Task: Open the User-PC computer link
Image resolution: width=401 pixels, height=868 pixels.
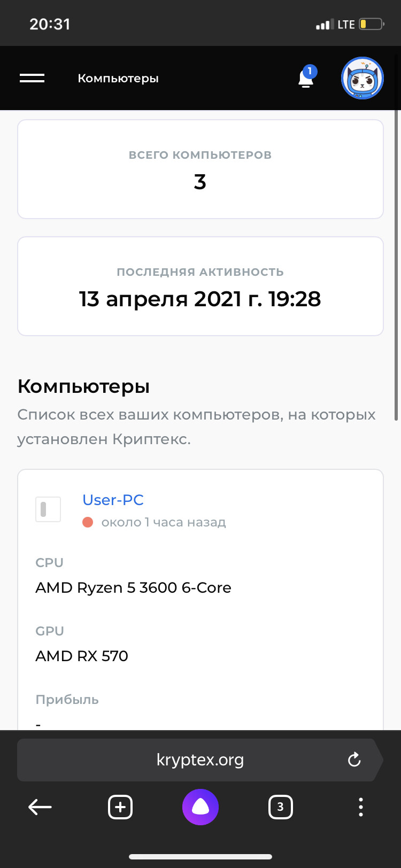Action: [113, 500]
